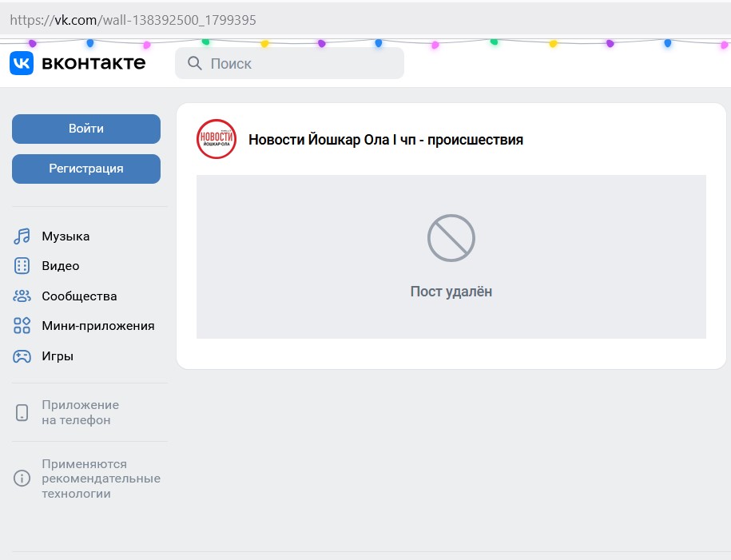
Task: Open the Новости Йошкар Ола community name link
Action: coord(386,140)
